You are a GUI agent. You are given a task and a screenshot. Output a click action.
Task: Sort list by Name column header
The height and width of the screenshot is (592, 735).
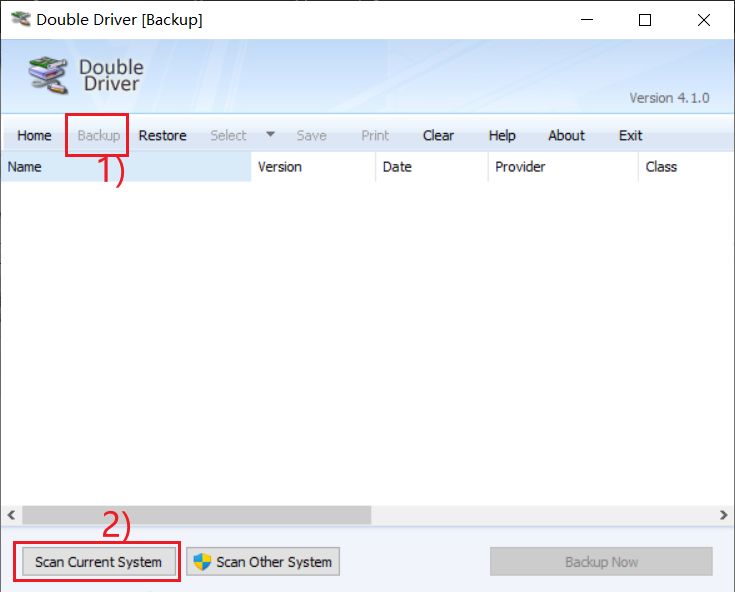(125, 167)
